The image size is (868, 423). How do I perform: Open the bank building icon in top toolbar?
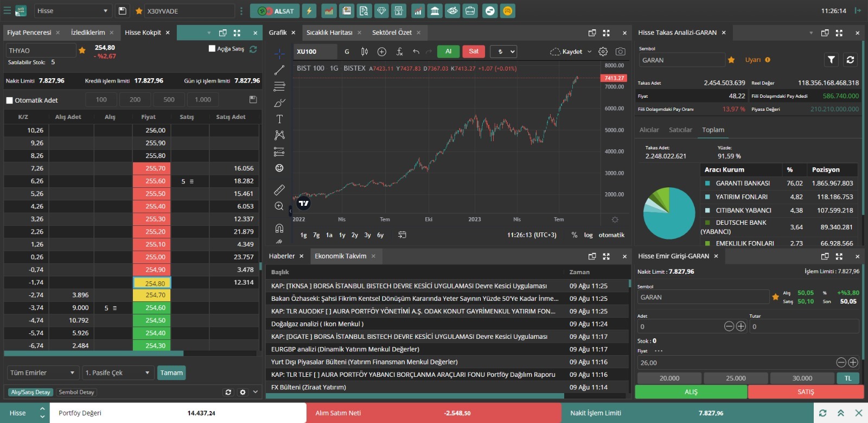tap(435, 11)
